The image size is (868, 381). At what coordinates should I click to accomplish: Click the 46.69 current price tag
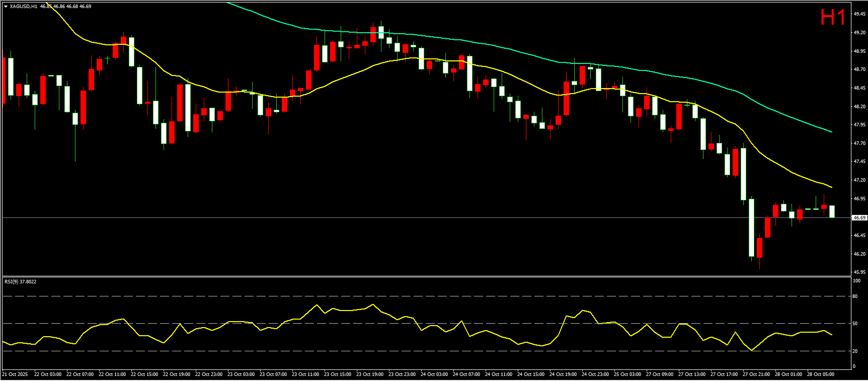[859, 218]
